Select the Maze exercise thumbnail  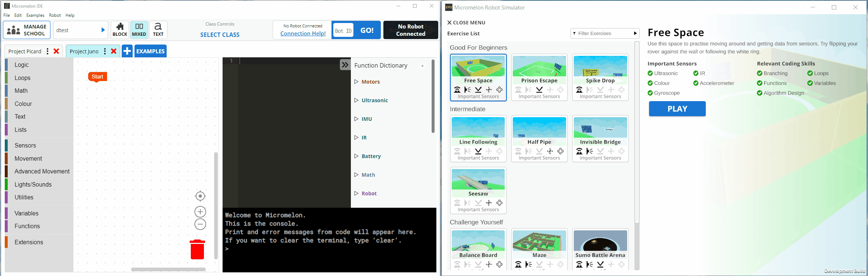[x=539, y=244]
